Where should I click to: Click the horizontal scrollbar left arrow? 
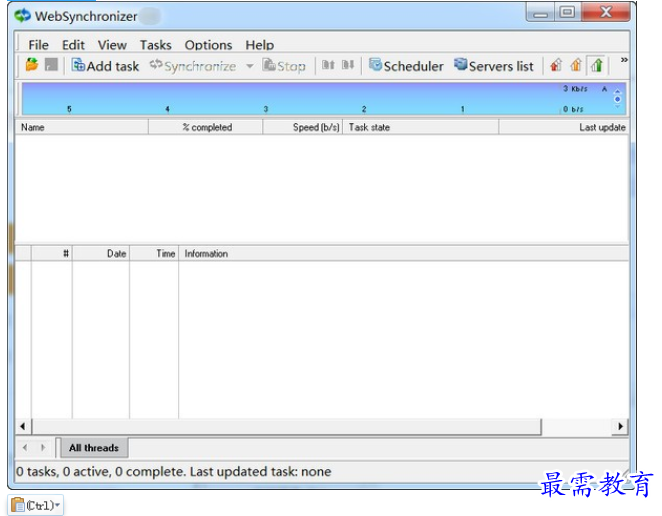[23, 426]
